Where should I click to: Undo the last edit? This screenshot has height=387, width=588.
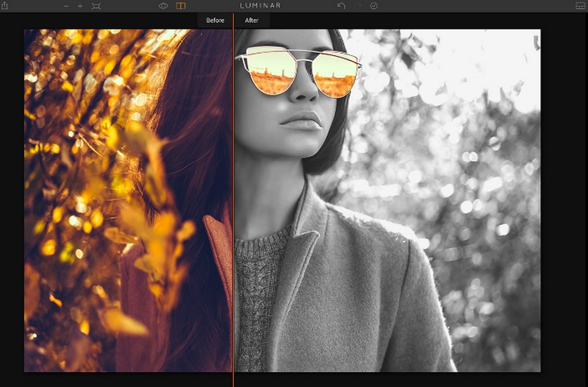[x=341, y=6]
